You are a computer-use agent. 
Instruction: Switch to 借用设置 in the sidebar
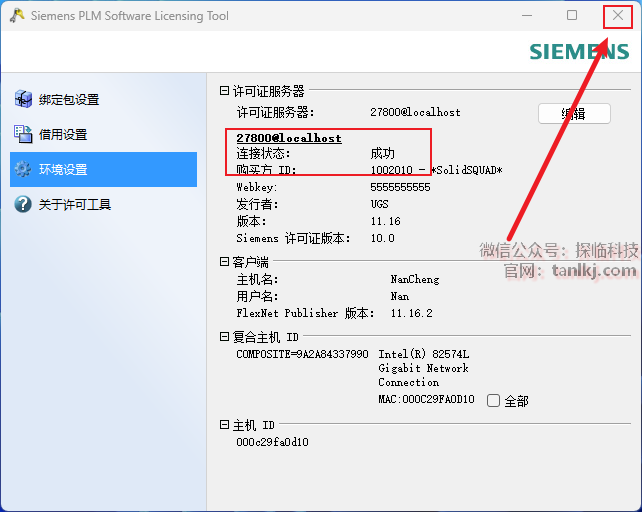coord(103,134)
